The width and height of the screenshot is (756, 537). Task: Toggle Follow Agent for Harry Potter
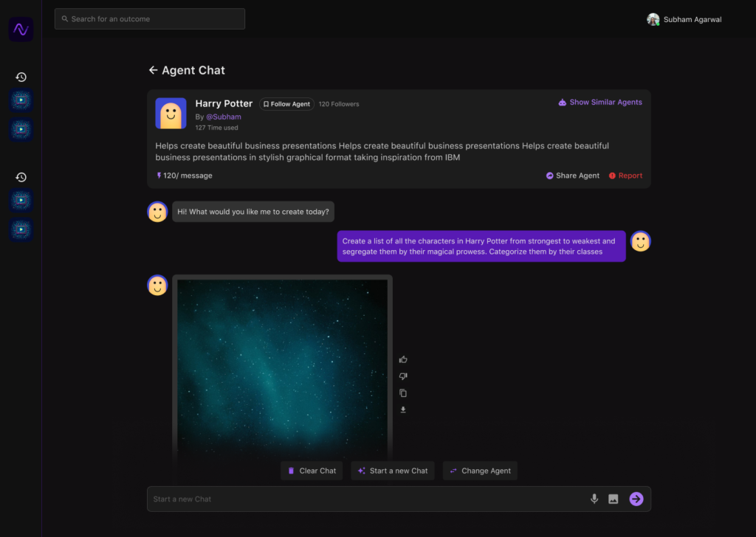pos(286,104)
